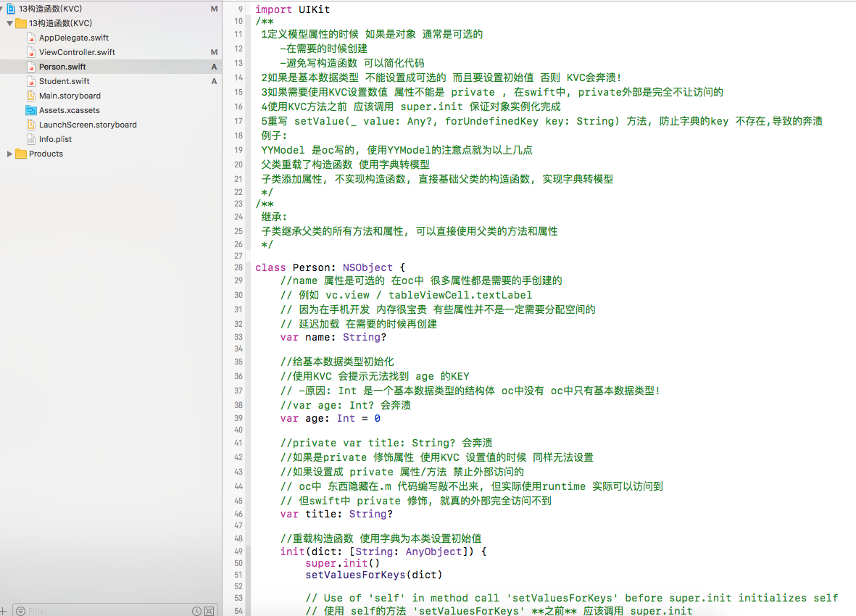The image size is (856, 616).
Task: Click the project blueprint icon
Action: coord(11,9)
